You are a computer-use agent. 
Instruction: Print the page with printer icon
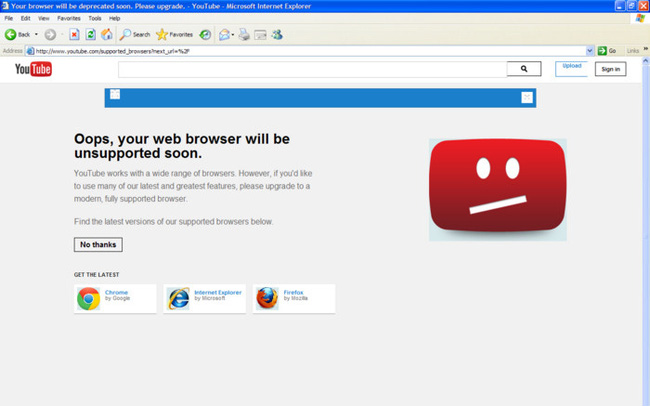(x=245, y=35)
